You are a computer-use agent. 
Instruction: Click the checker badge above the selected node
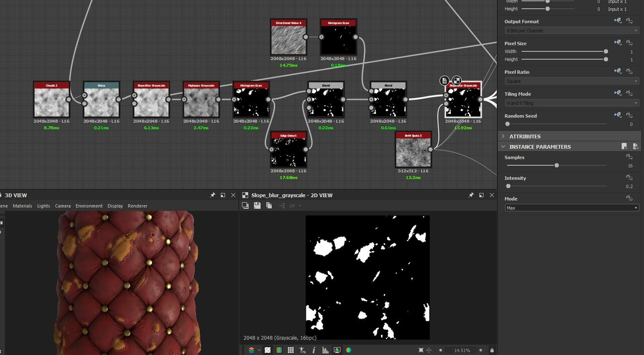click(x=456, y=81)
